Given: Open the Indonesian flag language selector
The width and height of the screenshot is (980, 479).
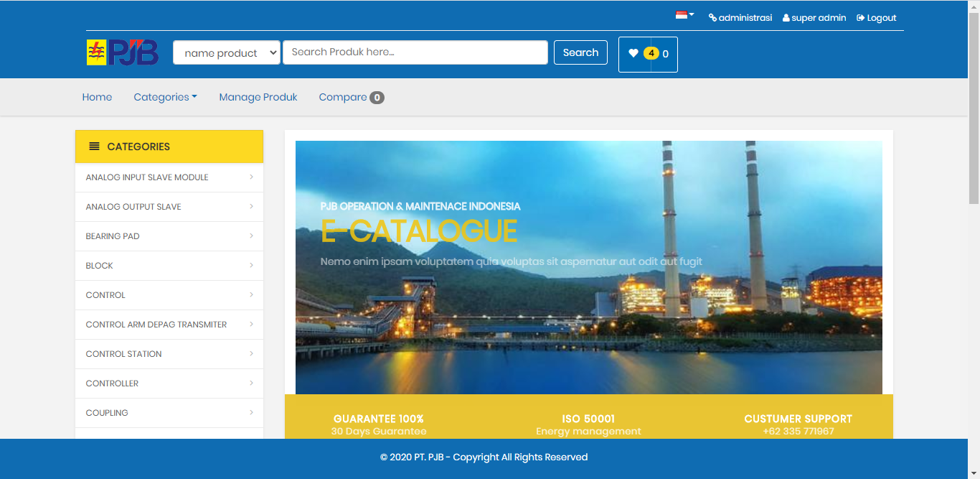Looking at the screenshot, I should click(x=684, y=15).
